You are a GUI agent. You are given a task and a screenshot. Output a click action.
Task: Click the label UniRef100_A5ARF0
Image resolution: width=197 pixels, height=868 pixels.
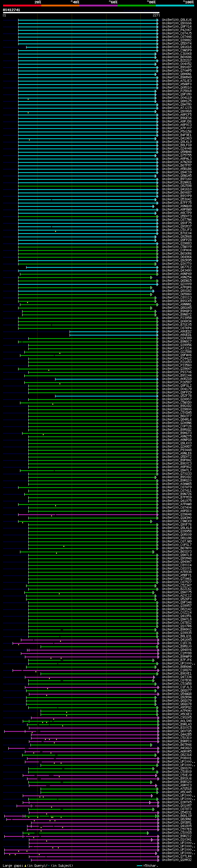176,84
